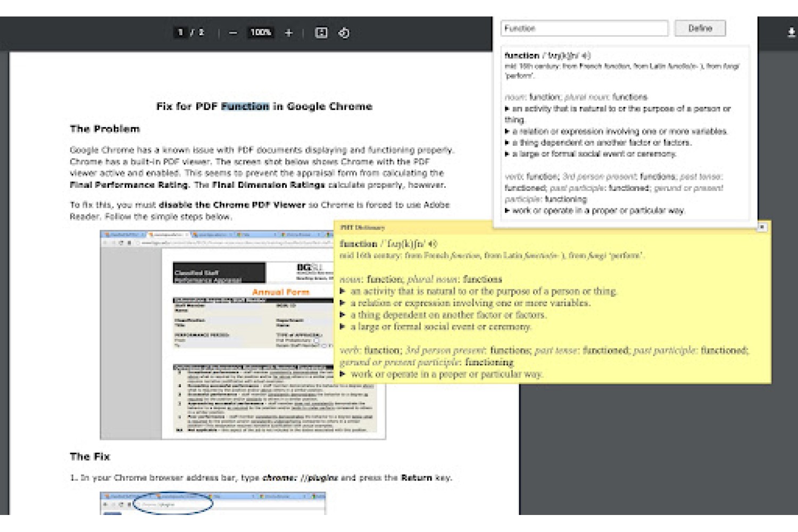Click the Define button
The width and height of the screenshot is (798, 532).
tap(700, 28)
